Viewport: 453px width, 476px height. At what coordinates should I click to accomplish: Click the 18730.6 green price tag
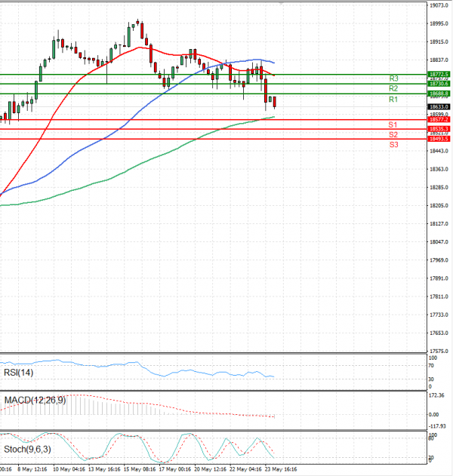pyautogui.click(x=439, y=84)
